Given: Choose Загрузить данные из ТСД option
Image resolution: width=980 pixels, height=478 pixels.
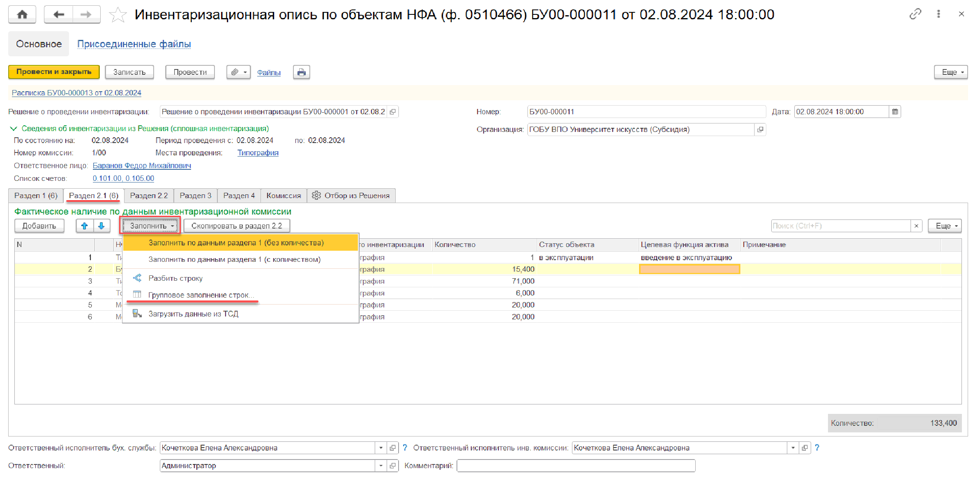Looking at the screenshot, I should tap(193, 314).
